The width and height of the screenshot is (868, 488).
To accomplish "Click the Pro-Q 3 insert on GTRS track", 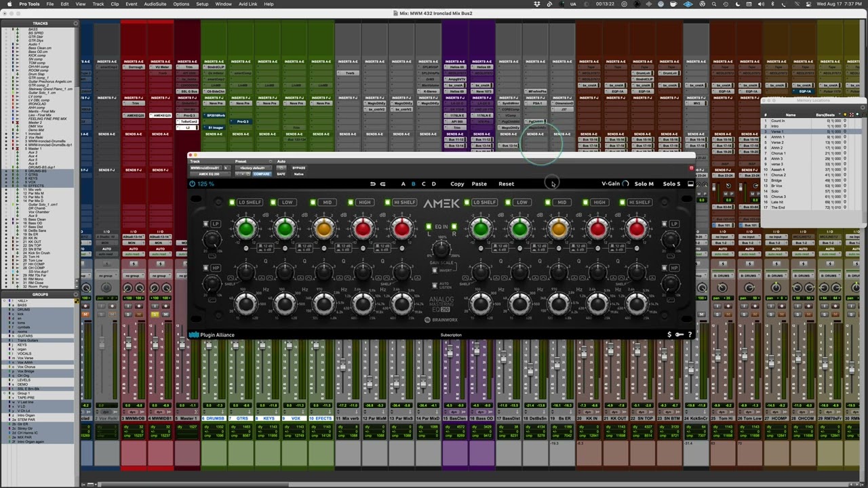I will pyautogui.click(x=241, y=121).
